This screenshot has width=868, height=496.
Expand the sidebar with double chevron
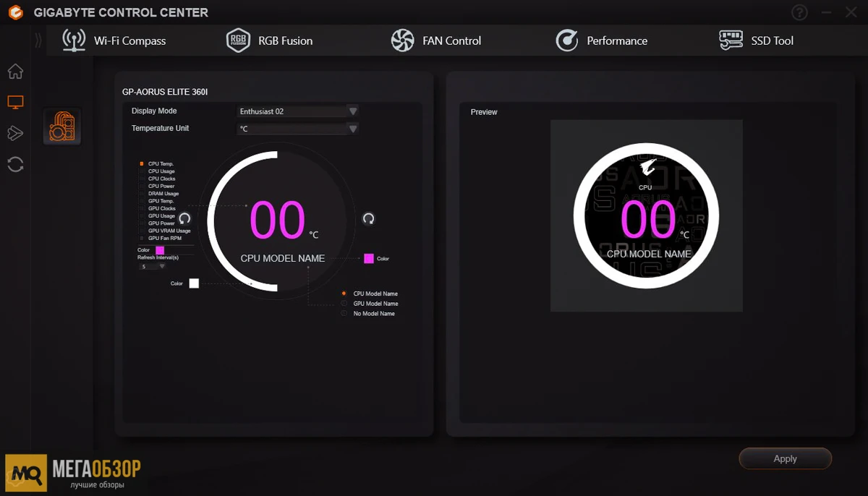coord(38,40)
